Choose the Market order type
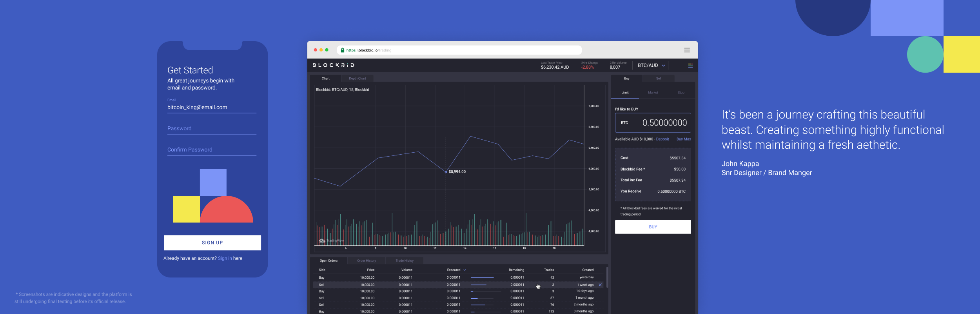 click(x=653, y=93)
